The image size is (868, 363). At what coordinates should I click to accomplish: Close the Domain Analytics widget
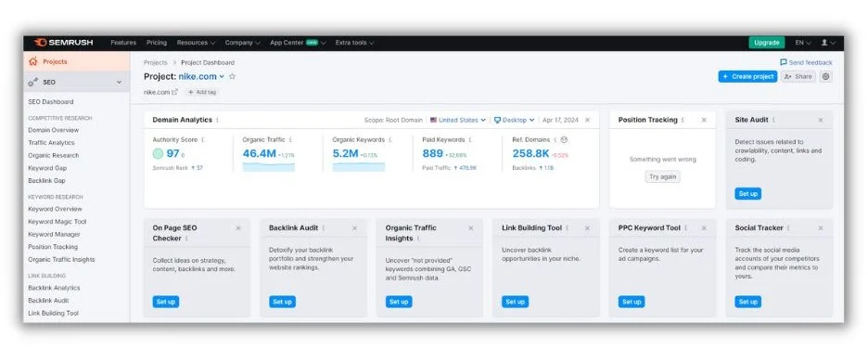click(587, 120)
